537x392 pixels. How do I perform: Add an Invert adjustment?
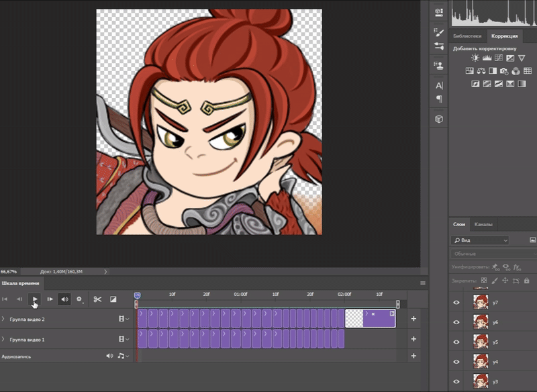[475, 83]
